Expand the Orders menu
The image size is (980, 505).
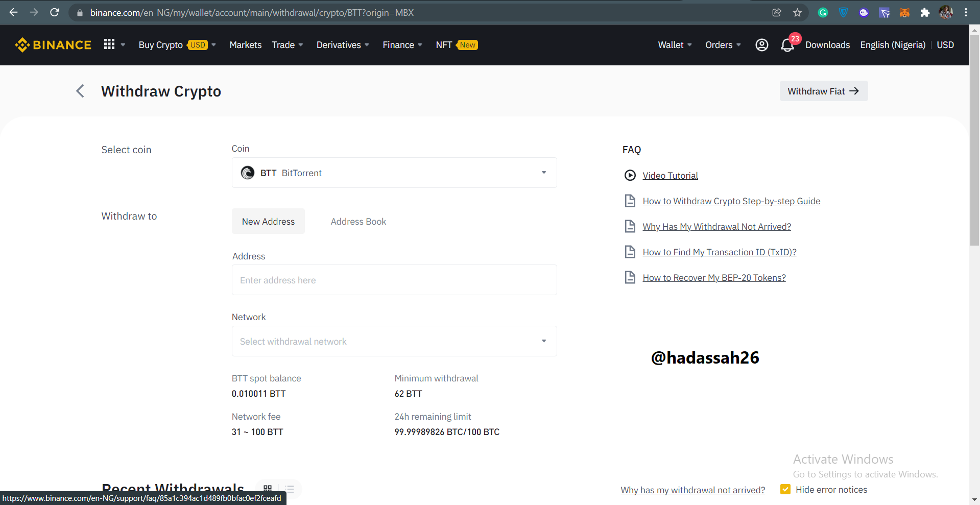tap(723, 45)
